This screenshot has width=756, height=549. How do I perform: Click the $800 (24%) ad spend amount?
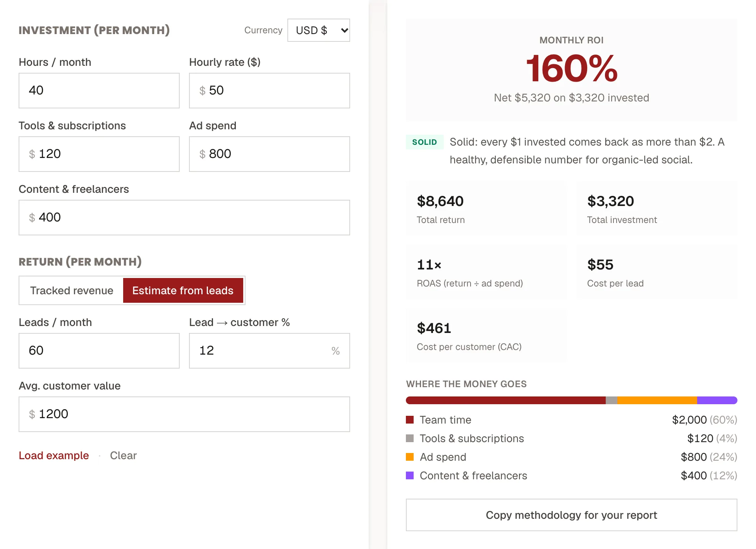709,457
